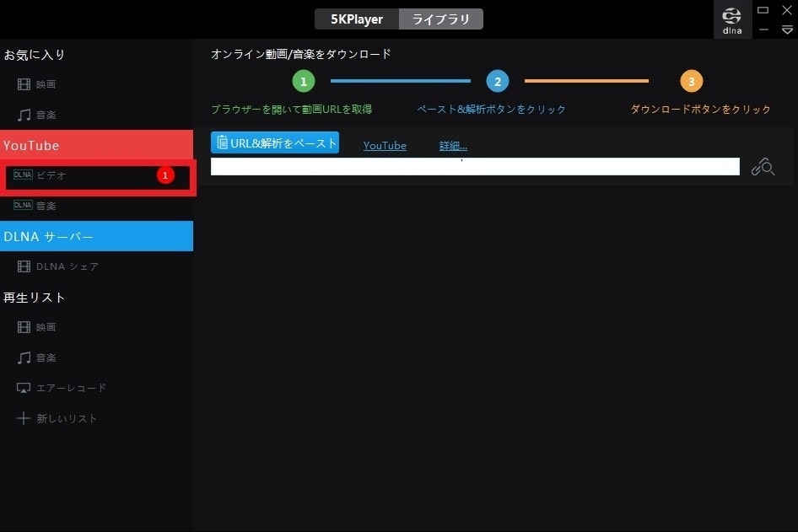This screenshot has height=532, width=798.
Task: Click the ペースト&解析ボタンをクリック text
Action: coord(491,110)
